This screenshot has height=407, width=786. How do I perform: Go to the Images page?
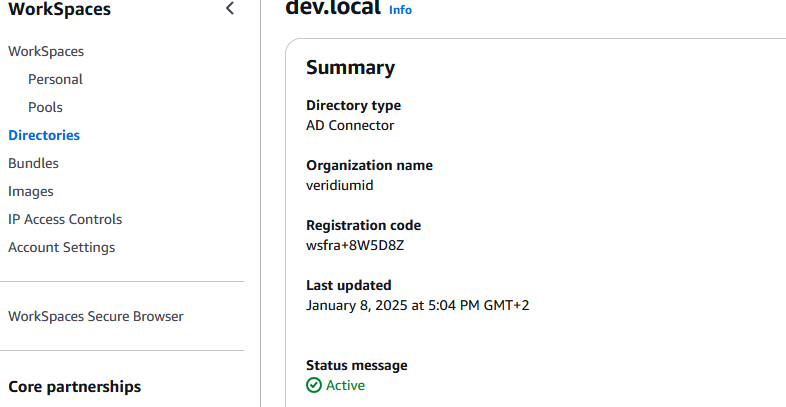pyautogui.click(x=31, y=191)
